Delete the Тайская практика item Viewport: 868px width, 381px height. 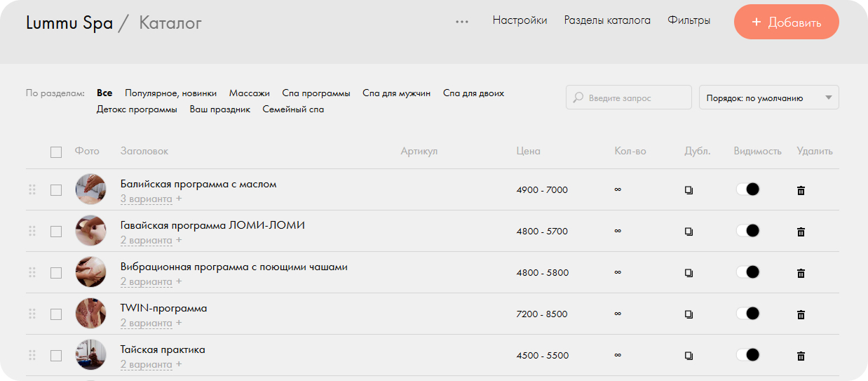(801, 356)
